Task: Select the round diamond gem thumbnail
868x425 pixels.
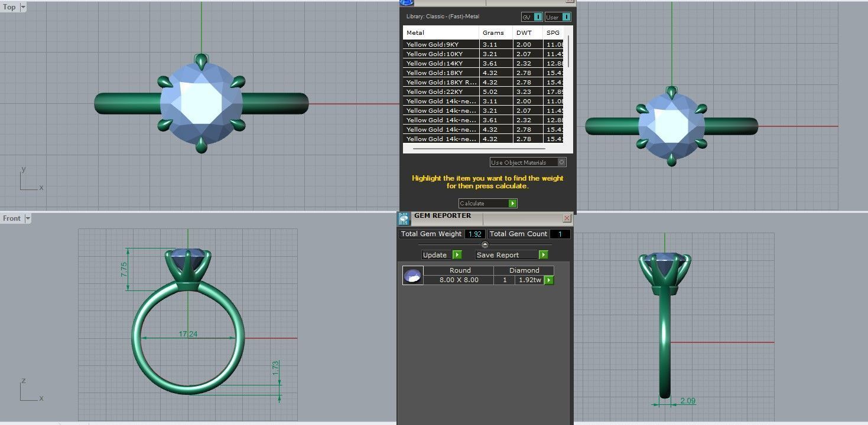Action: tap(412, 275)
